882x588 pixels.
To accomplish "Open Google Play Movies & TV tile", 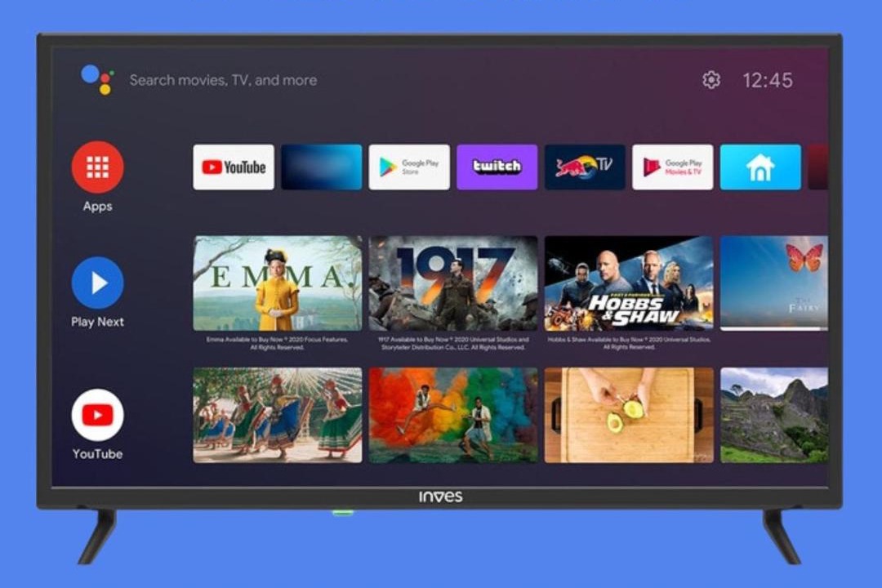I will click(673, 167).
